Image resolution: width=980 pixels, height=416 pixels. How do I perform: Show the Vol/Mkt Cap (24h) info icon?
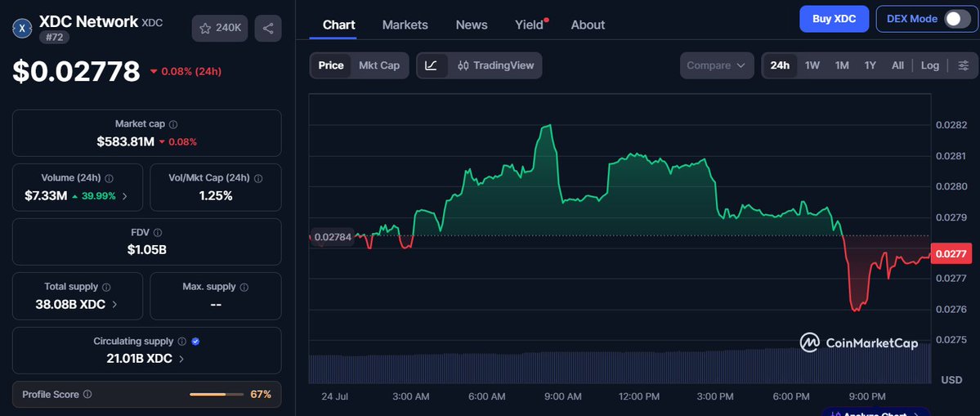coord(259,178)
